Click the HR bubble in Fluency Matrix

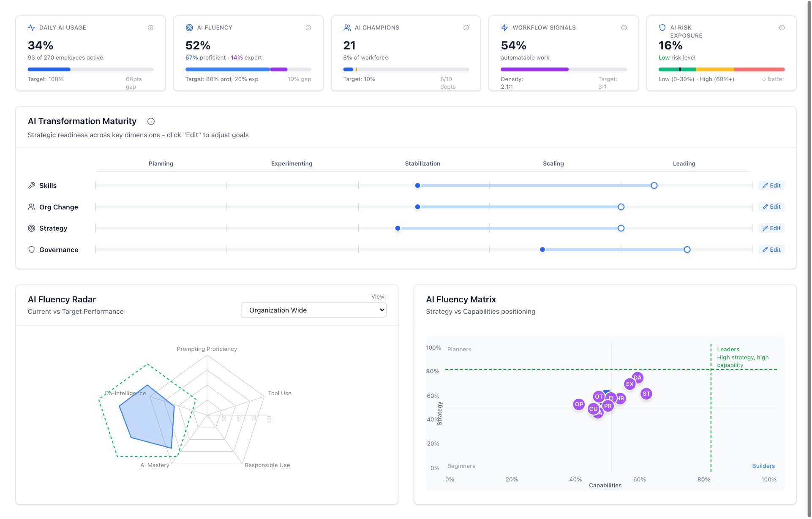pyautogui.click(x=621, y=399)
